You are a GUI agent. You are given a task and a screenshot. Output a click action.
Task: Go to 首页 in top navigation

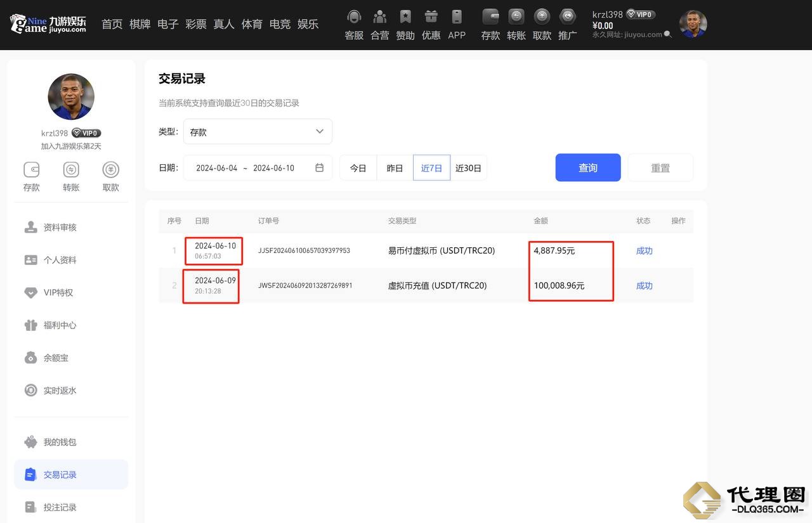point(112,24)
